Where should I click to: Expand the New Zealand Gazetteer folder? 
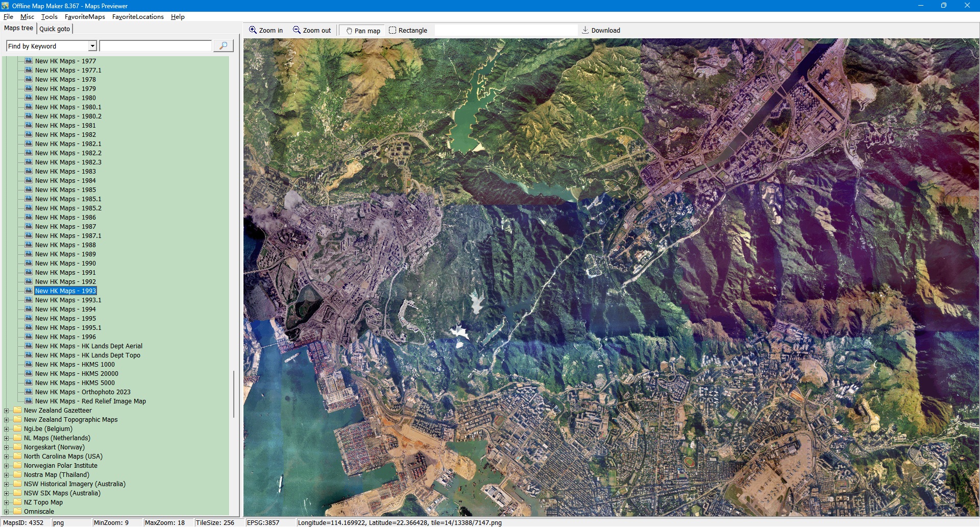pos(7,411)
